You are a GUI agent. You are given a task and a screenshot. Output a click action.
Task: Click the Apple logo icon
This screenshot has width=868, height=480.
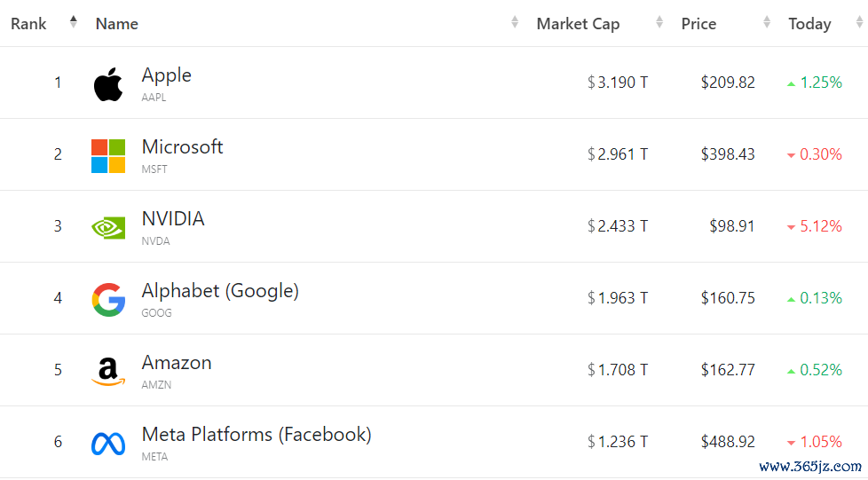tap(108, 84)
